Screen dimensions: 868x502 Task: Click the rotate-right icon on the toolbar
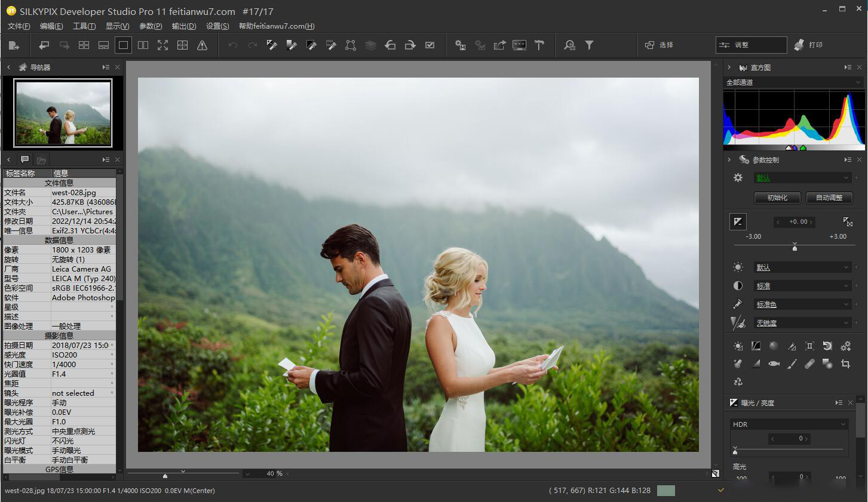pos(410,45)
